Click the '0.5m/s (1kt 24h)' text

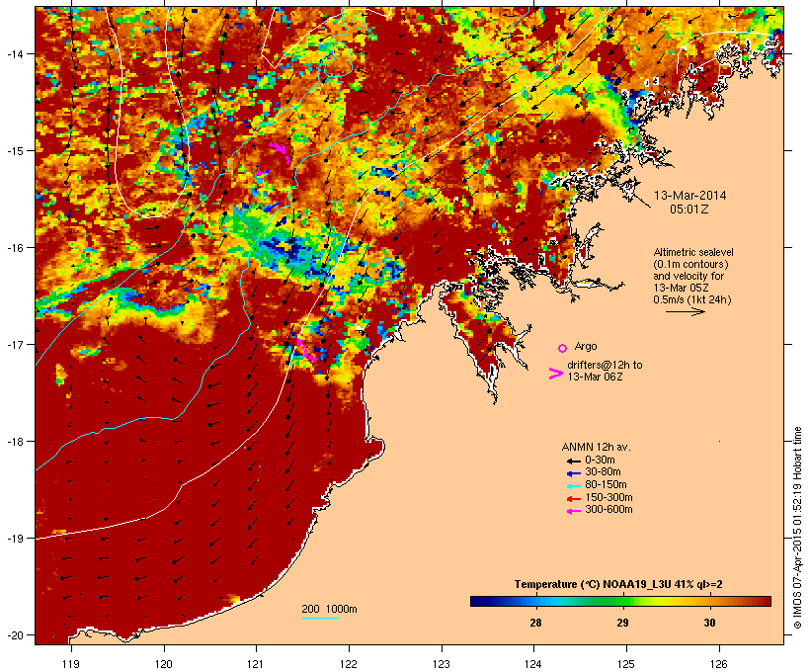pyautogui.click(x=692, y=299)
